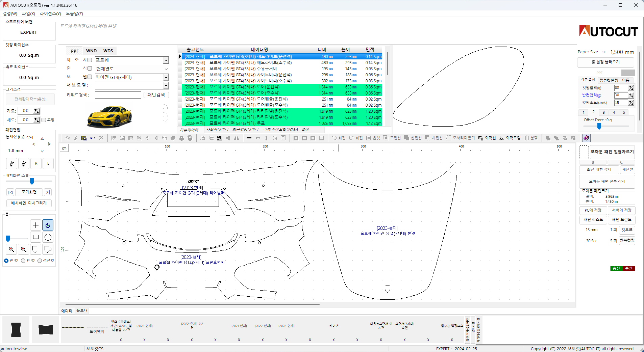Click the 외곽트림 outline trim icon
644x352 pixels.
pos(510,138)
